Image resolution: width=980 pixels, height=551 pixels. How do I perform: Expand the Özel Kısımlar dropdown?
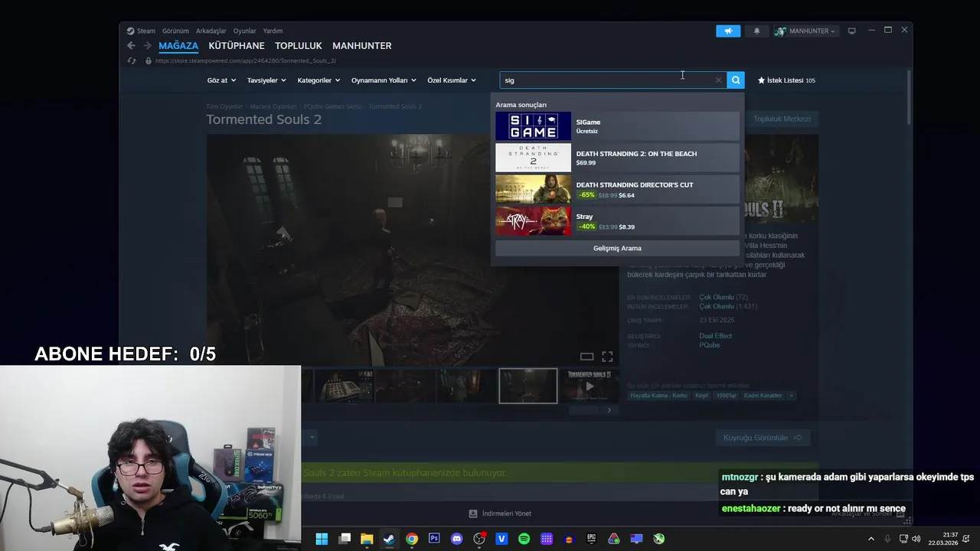(x=452, y=80)
